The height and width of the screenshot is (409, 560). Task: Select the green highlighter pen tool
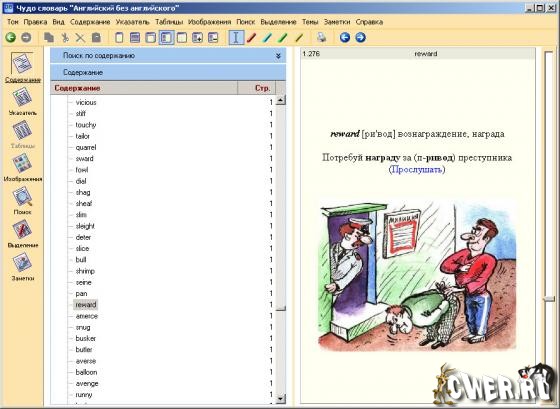(x=282, y=38)
